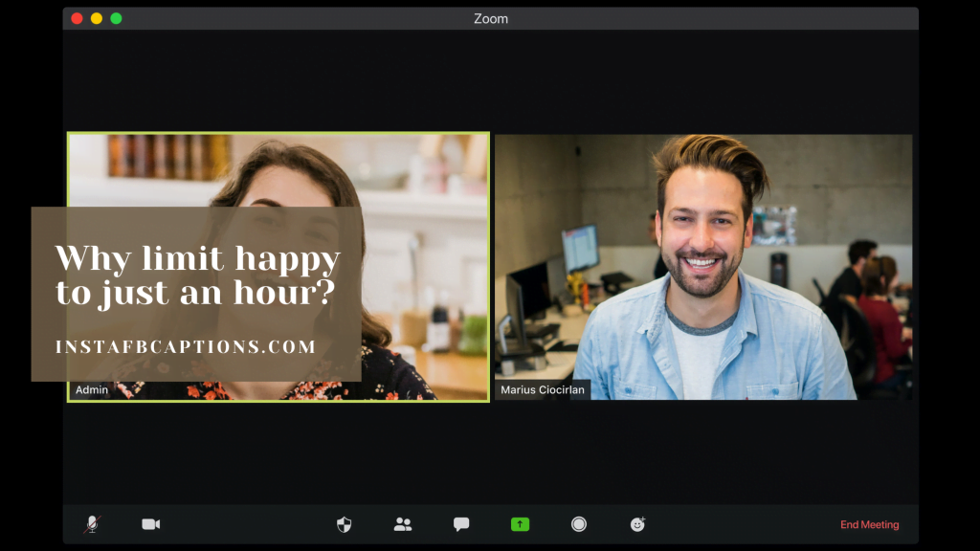The image size is (980, 551).
Task: Show the Participants panel
Action: pos(402,524)
